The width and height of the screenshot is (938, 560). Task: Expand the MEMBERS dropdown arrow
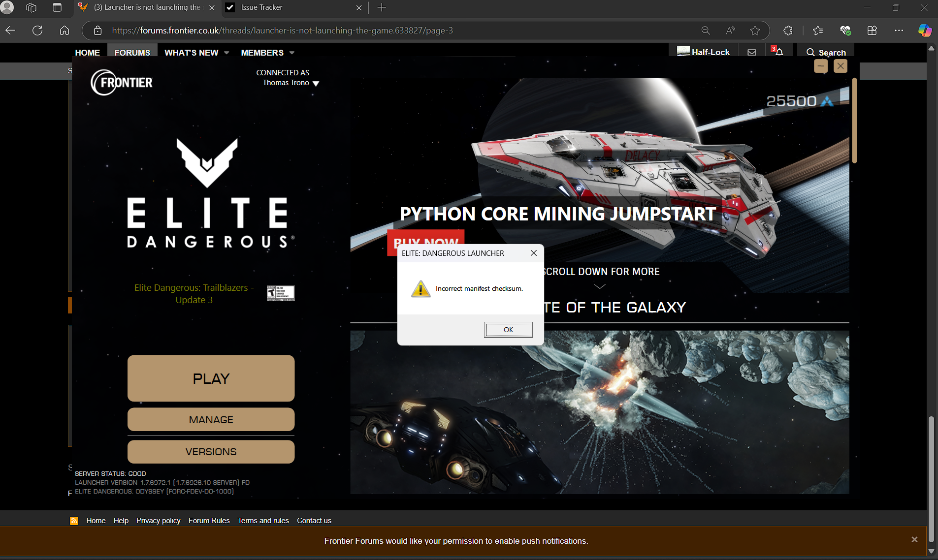292,53
